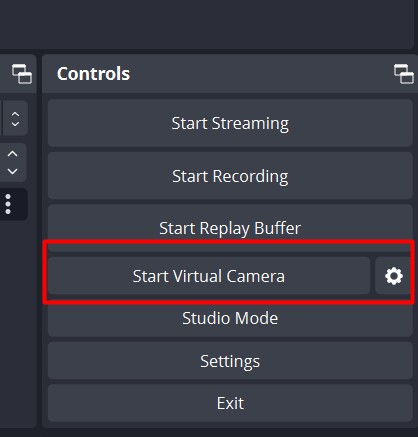The width and height of the screenshot is (418, 437).
Task: Click the dark preview area above the Controls dock
Action: click(x=207, y=24)
